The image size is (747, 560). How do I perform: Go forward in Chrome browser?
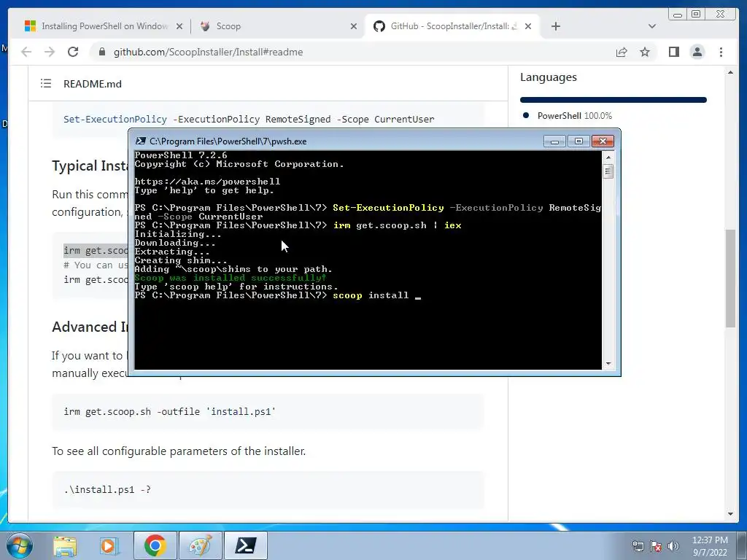(50, 52)
